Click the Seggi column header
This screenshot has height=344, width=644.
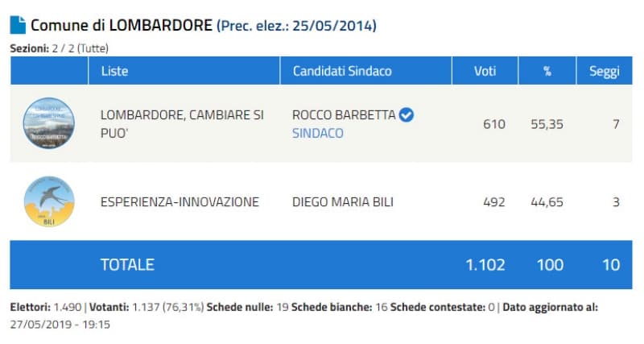604,71
